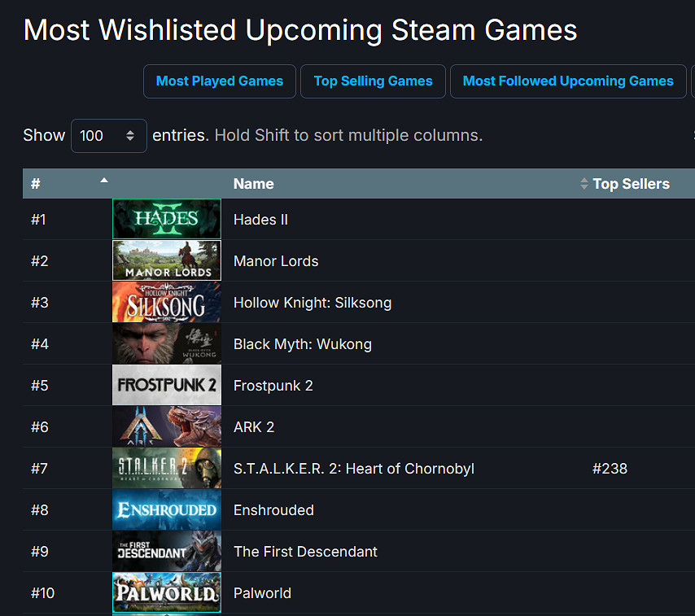Click the Enshrouded thumbnail image
Image resolution: width=695 pixels, height=616 pixels.
(166, 509)
